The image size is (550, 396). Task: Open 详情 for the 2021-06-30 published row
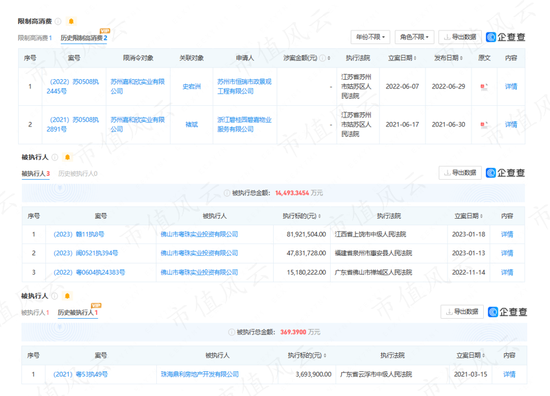511,125
